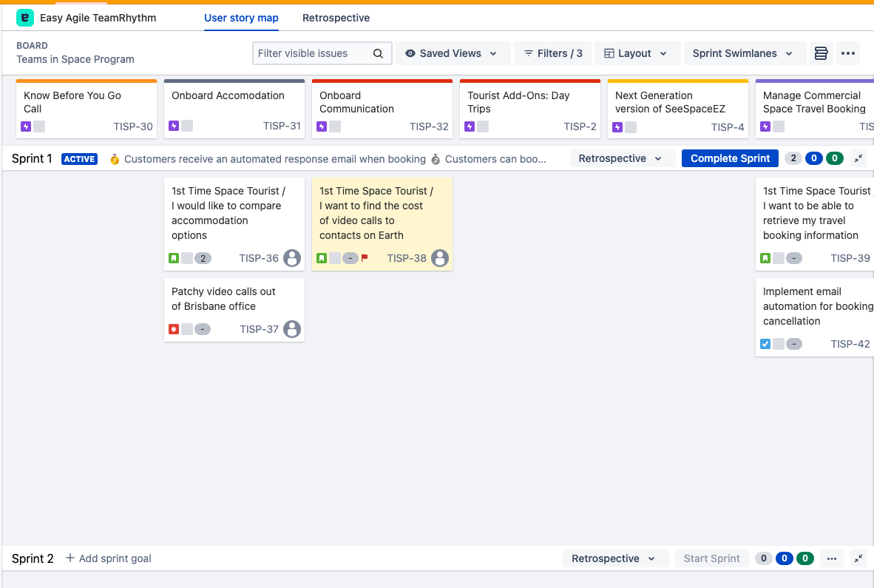
Task: Click the red flag icon on TISP-38
Action: [365, 258]
